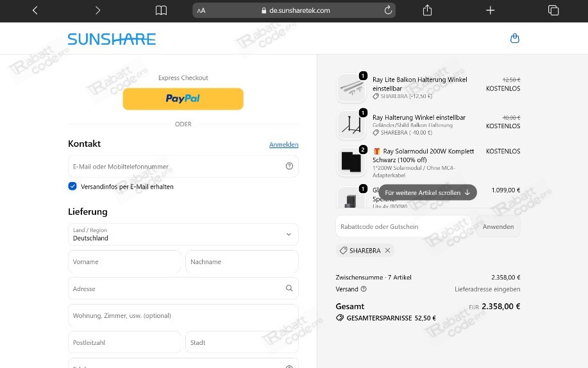Viewport: 588px width, 368px height.
Task: Focus the Nachname field
Action: pos(242,262)
